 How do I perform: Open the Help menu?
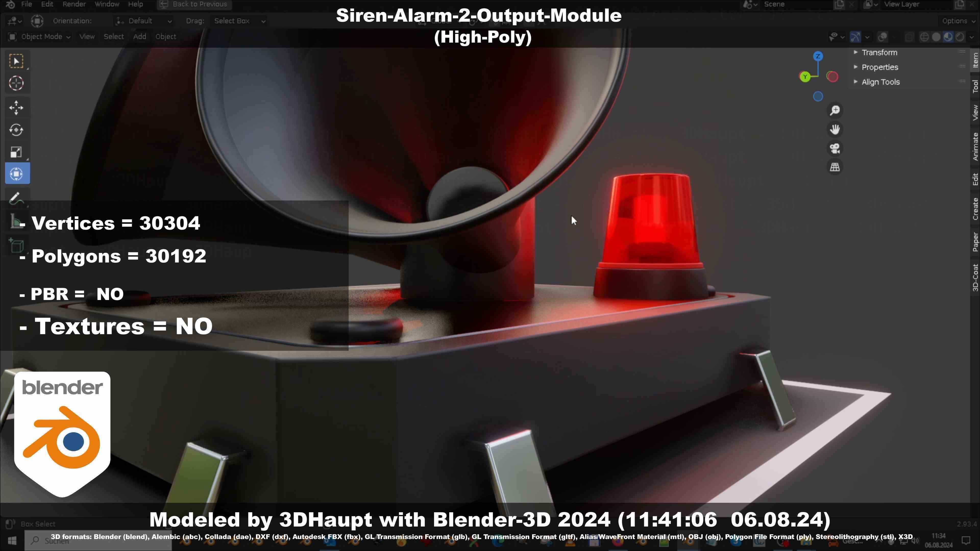[136, 4]
